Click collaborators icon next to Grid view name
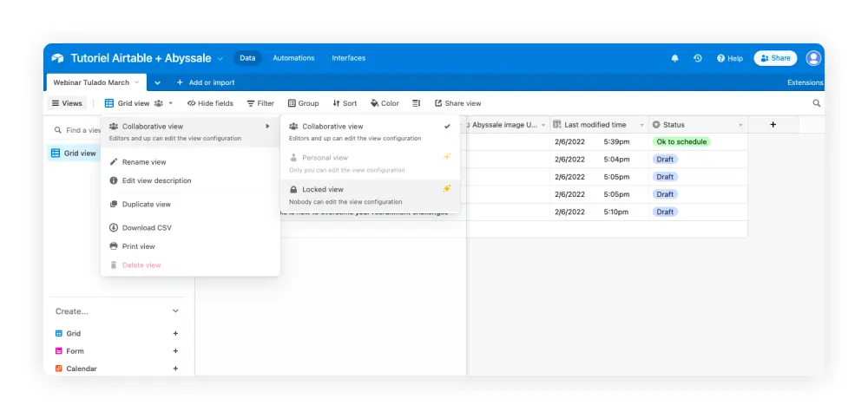 158,103
